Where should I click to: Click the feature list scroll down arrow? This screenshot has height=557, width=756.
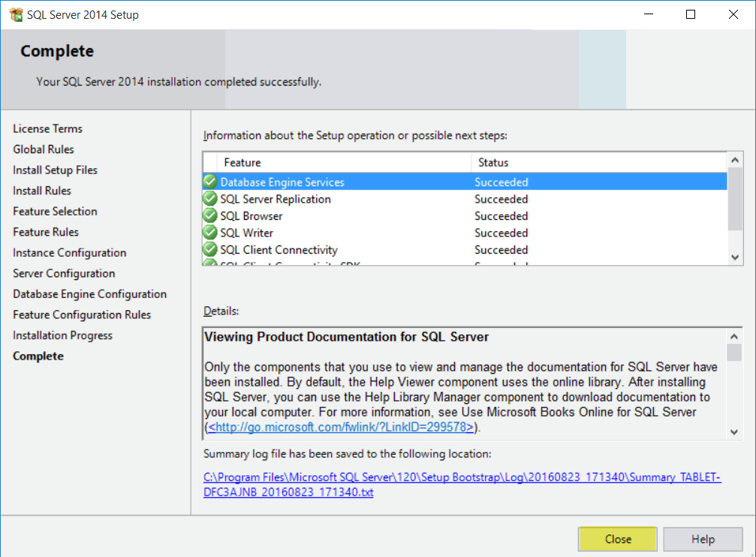click(x=735, y=257)
